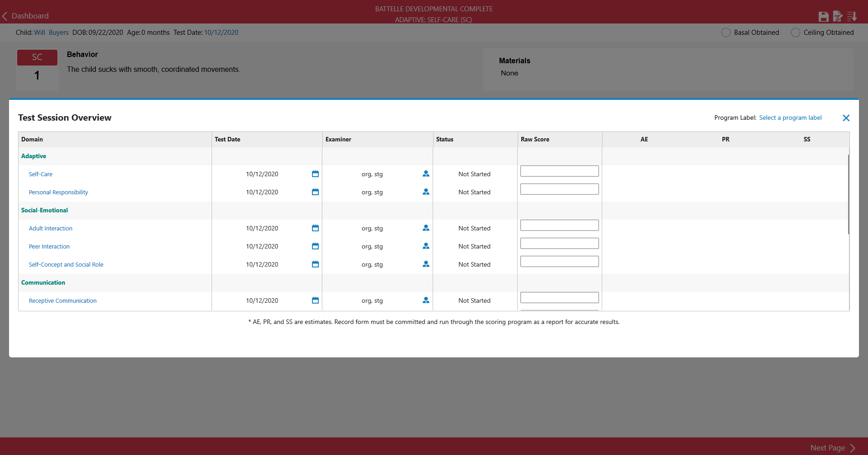Click the Adaptive domain heading
This screenshot has width=868, height=455.
[x=33, y=156]
